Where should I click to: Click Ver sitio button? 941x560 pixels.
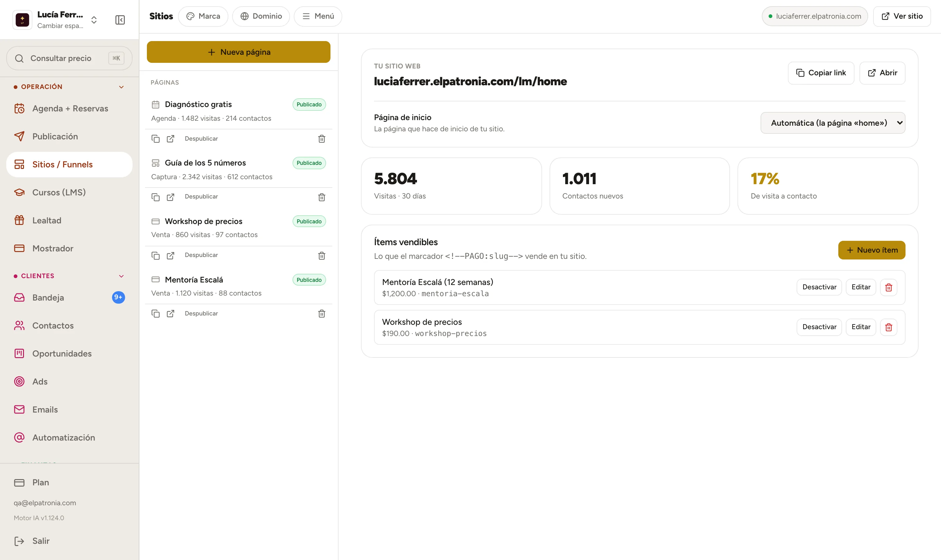902,16
